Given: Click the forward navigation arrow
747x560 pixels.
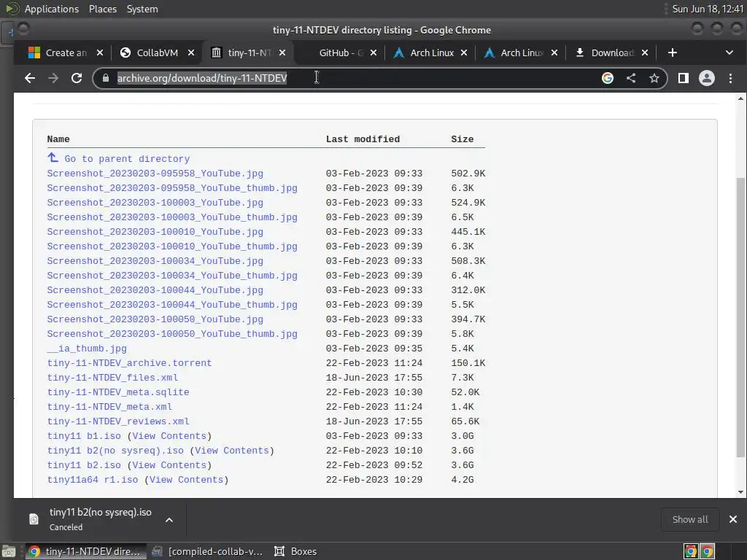Looking at the screenshot, I should [53, 78].
